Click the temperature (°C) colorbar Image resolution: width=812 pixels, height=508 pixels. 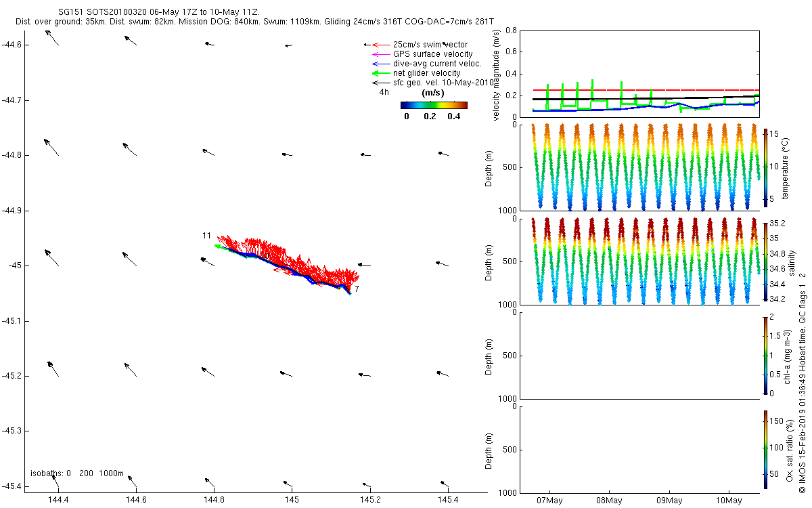pos(765,167)
